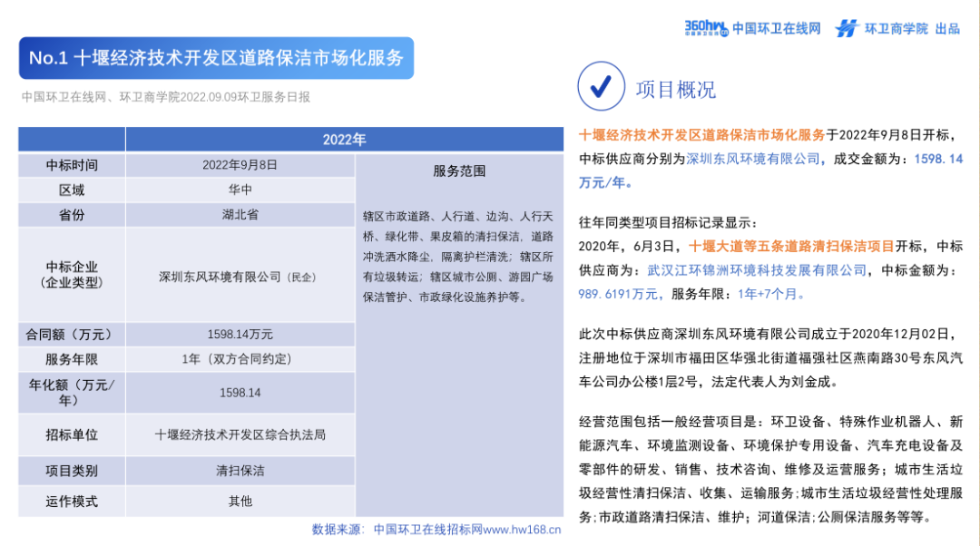This screenshot has height=546, width=980.
Task: Select the 清扫保洁 cell
Action: pos(240,471)
